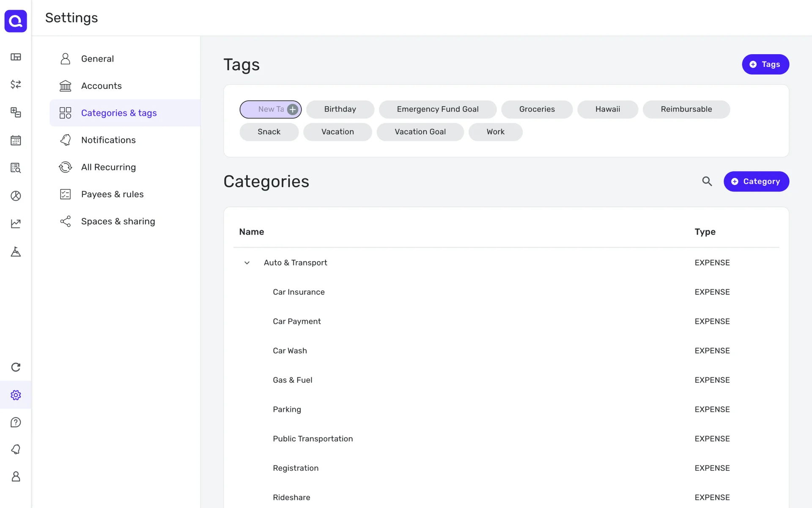The height and width of the screenshot is (508, 812).
Task: Open Spaces & sharing settings
Action: 118,221
